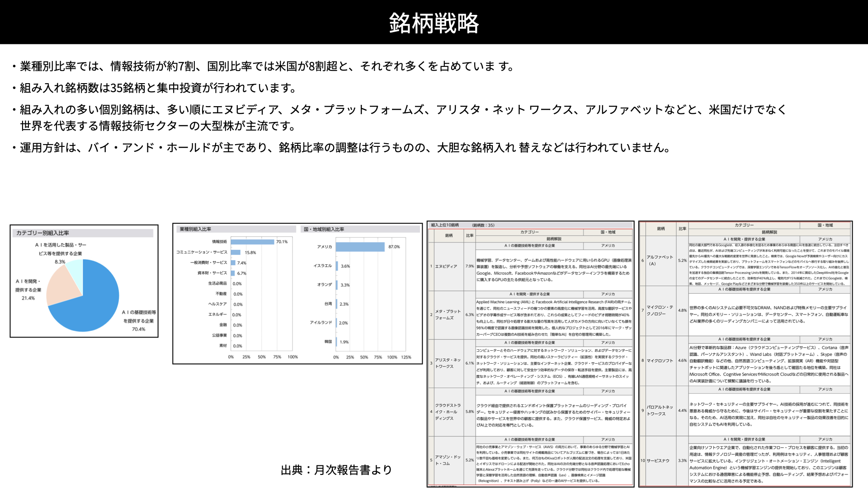Click the line 世界を代表する情報技術セクターの大型株が主流です
This screenshot has width=868, height=488.
[x=158, y=126]
